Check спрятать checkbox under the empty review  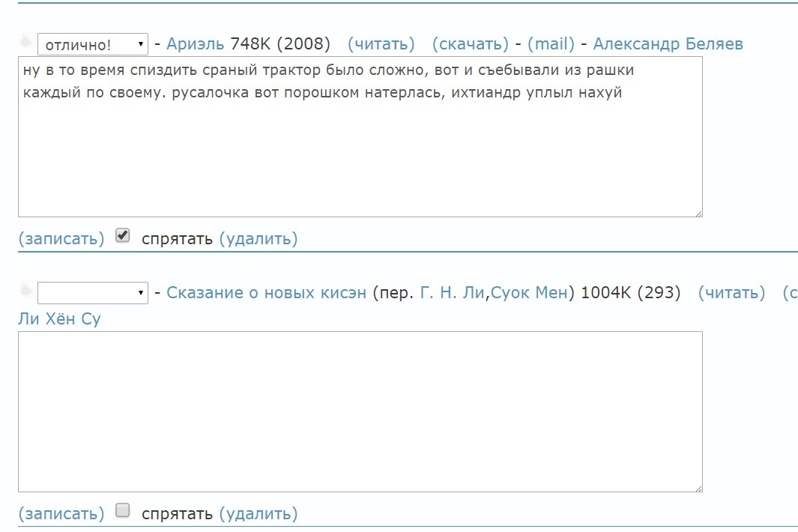point(123,510)
